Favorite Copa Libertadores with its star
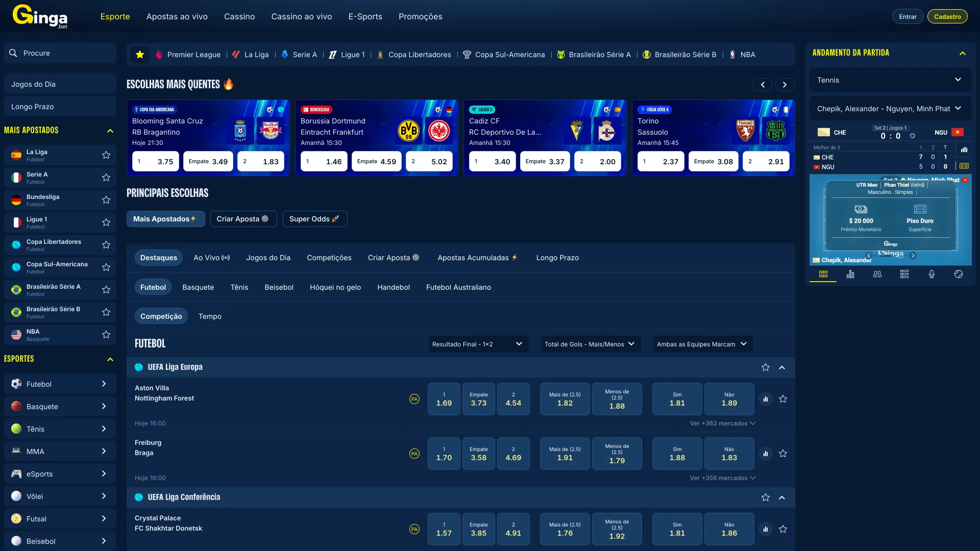The height and width of the screenshot is (551, 980). click(x=106, y=245)
